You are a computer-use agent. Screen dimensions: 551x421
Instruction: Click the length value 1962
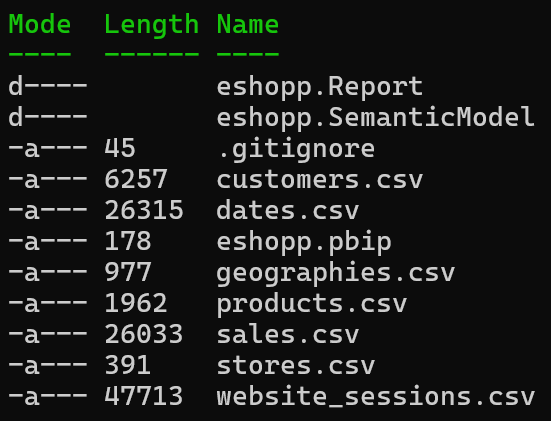(136, 303)
